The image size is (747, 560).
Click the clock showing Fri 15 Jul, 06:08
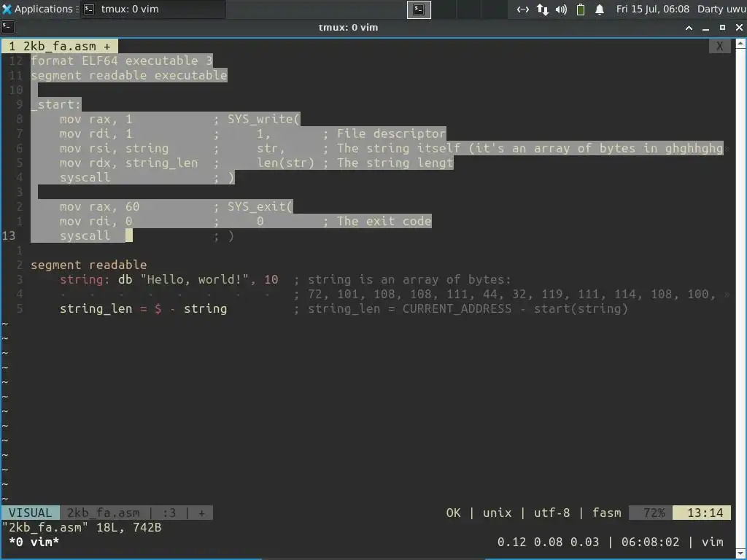click(653, 9)
